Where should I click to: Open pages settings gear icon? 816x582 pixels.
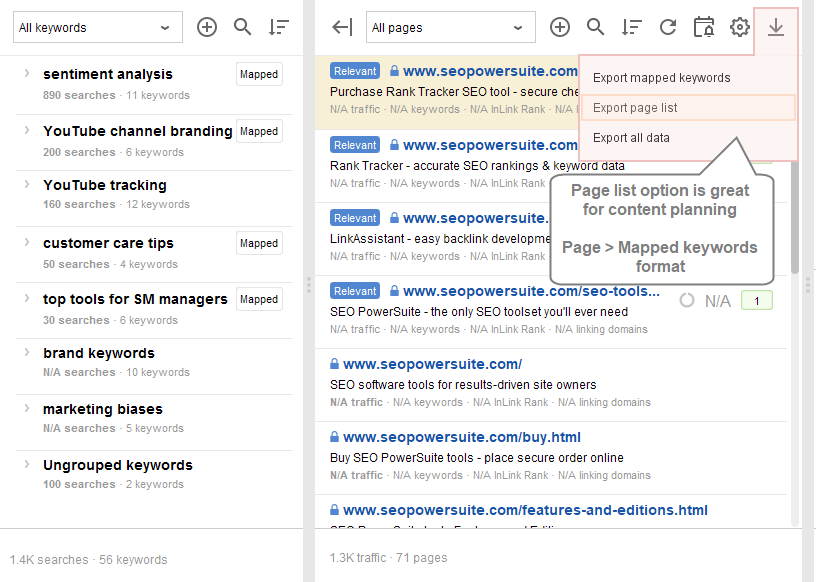(x=740, y=27)
